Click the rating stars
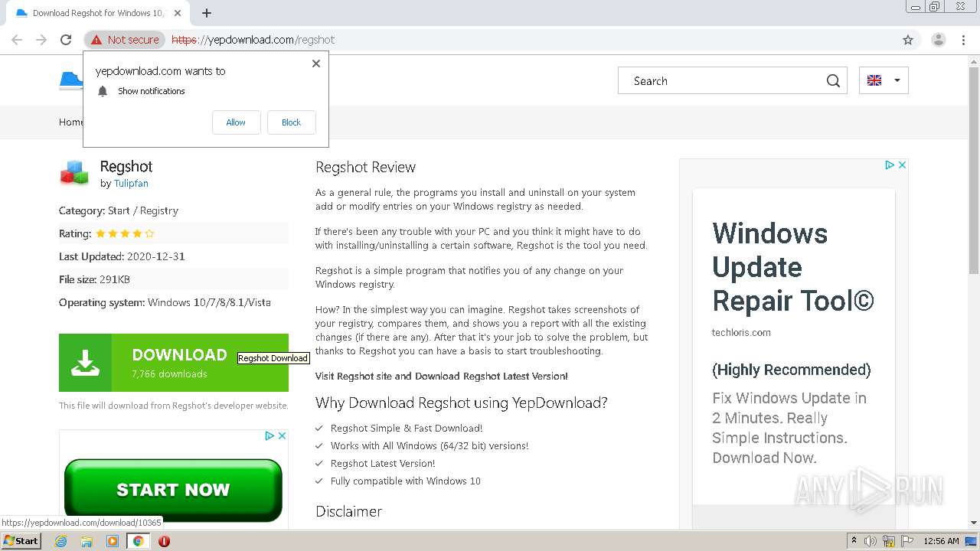Viewport: 980px width, 551px height. (x=125, y=233)
